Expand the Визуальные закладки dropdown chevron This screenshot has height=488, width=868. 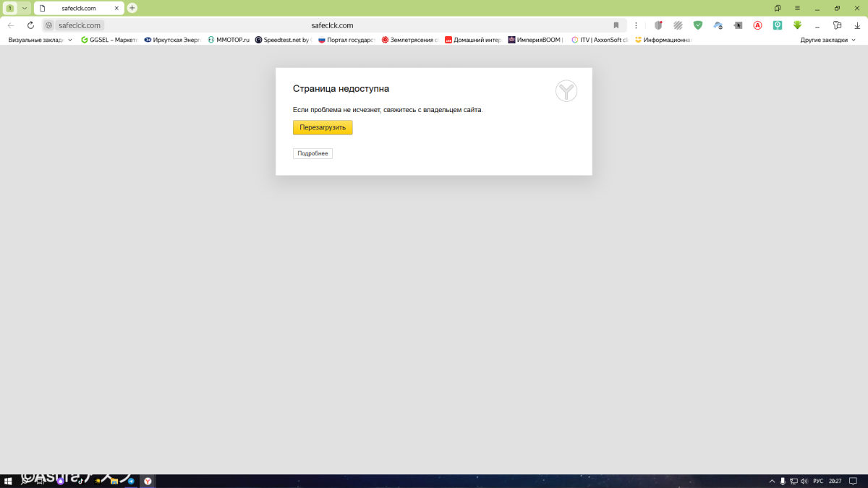coord(70,40)
